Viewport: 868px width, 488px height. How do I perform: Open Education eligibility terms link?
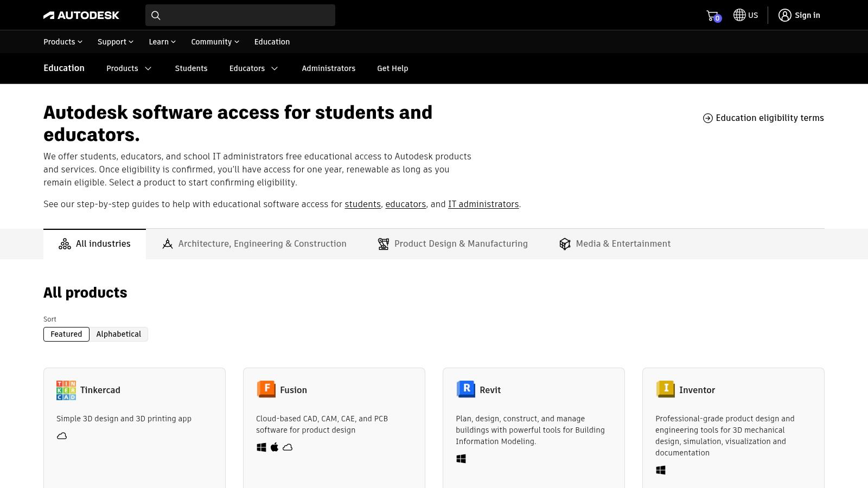(x=763, y=118)
